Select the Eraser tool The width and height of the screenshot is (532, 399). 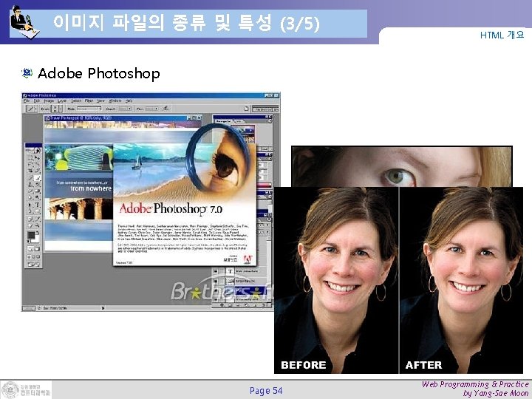point(30,191)
